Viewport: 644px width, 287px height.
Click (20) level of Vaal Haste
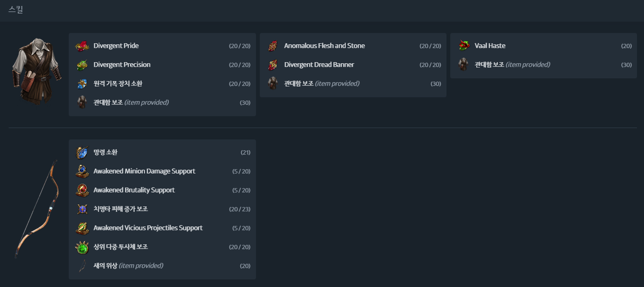coord(627,46)
